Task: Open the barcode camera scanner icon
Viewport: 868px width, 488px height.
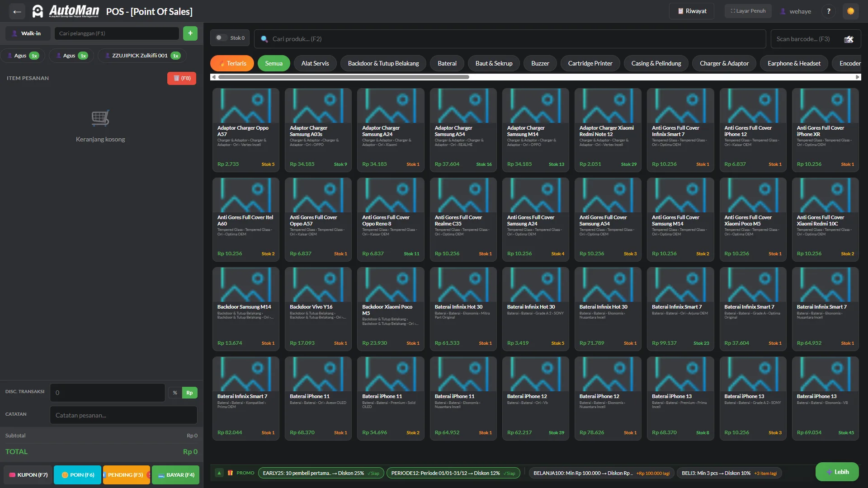Action: [849, 39]
